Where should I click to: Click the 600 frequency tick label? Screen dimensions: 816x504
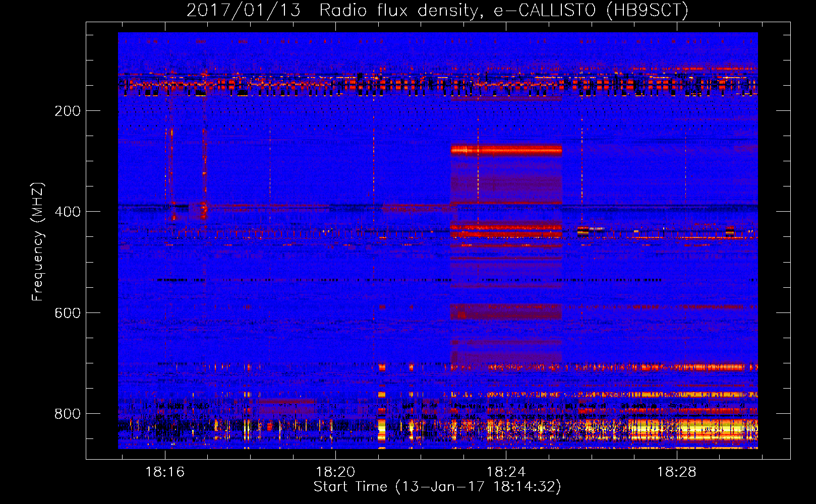[68, 313]
